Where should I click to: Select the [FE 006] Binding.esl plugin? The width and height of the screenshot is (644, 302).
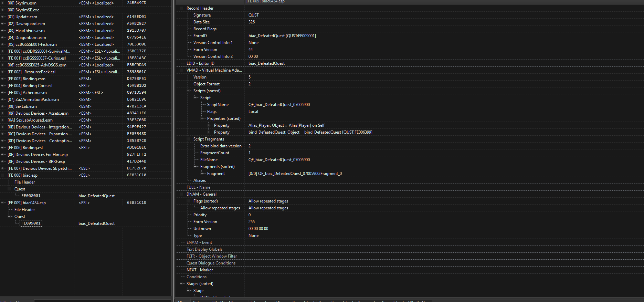click(x=25, y=148)
